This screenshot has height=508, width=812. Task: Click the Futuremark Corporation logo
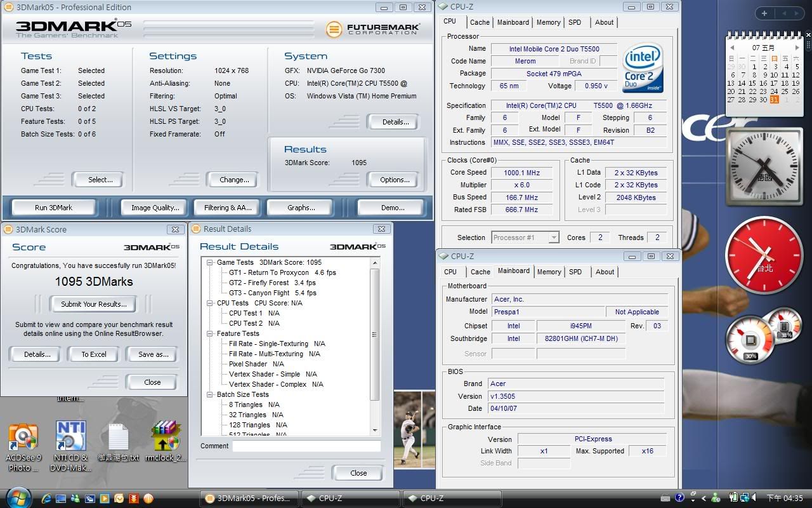[373, 30]
